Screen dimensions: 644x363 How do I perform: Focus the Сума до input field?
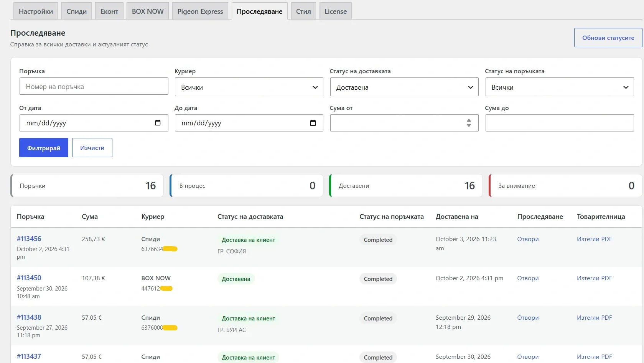tap(560, 123)
